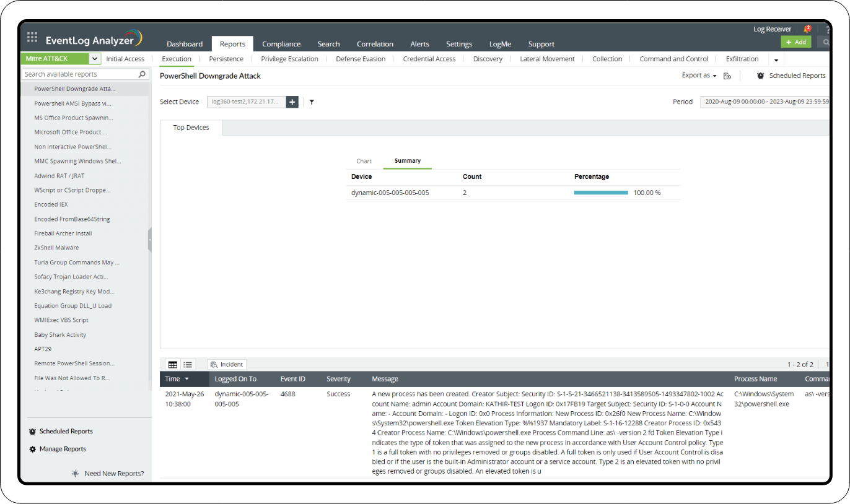
Task: Open Manage Reports in the sidebar
Action: (x=63, y=449)
